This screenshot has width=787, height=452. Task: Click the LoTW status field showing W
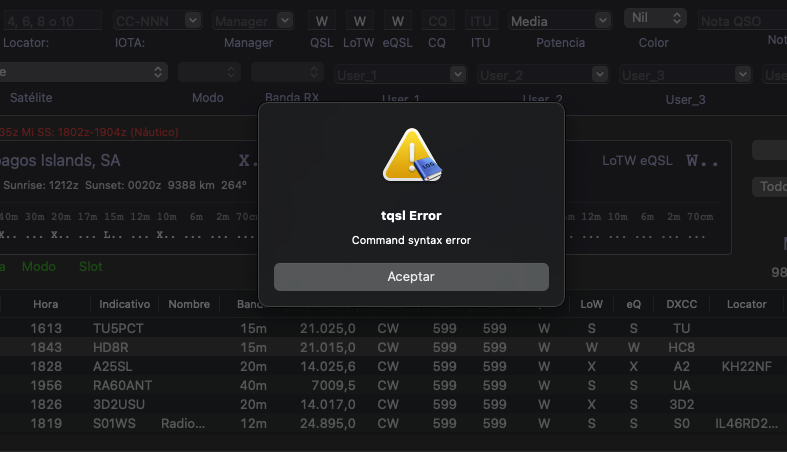click(x=359, y=21)
